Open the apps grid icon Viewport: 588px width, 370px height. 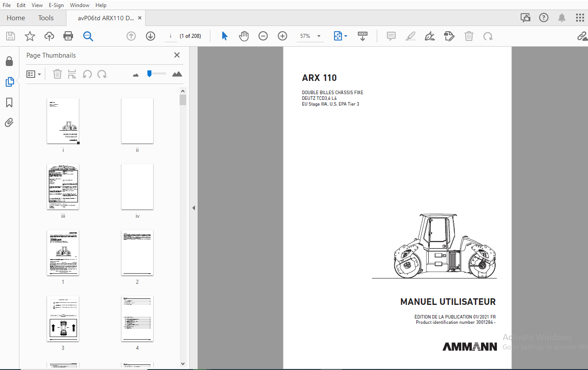pos(580,18)
